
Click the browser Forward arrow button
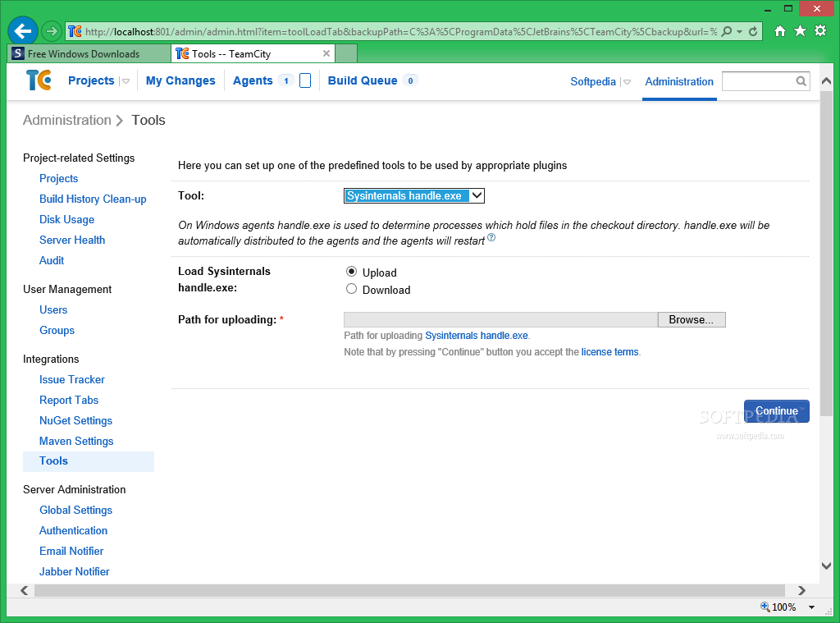tap(52, 31)
